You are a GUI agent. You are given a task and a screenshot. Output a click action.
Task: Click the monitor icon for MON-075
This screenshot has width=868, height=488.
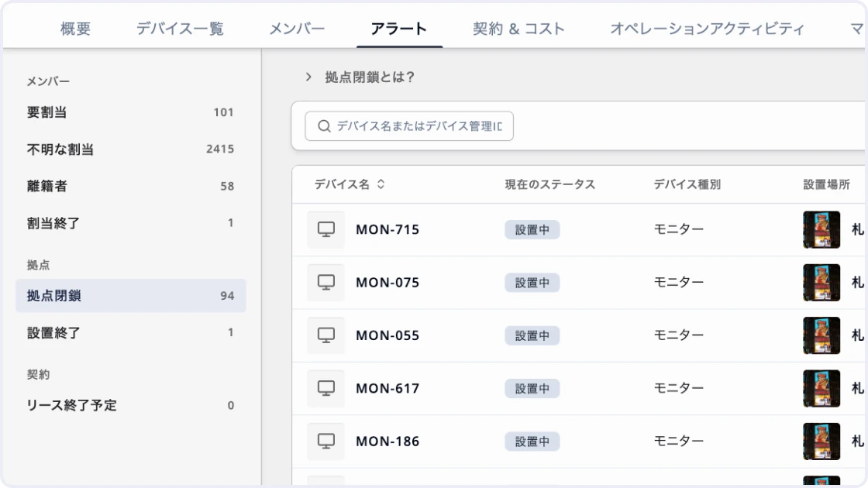click(326, 282)
